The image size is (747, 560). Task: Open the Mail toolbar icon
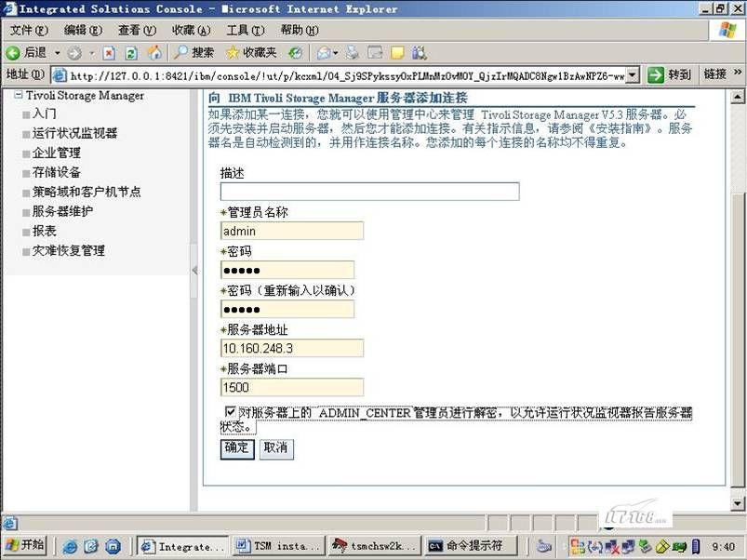(x=323, y=53)
